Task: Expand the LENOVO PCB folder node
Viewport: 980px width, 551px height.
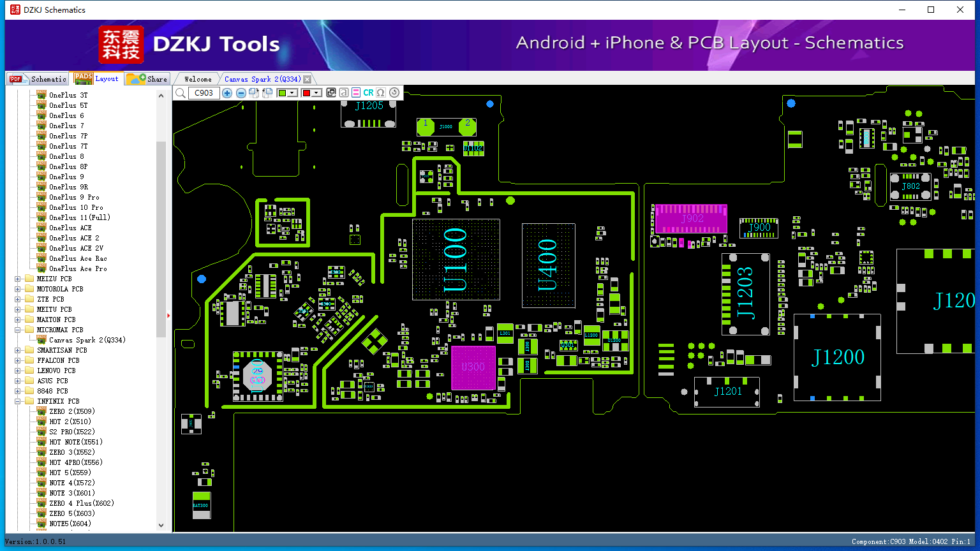Action: (x=18, y=371)
